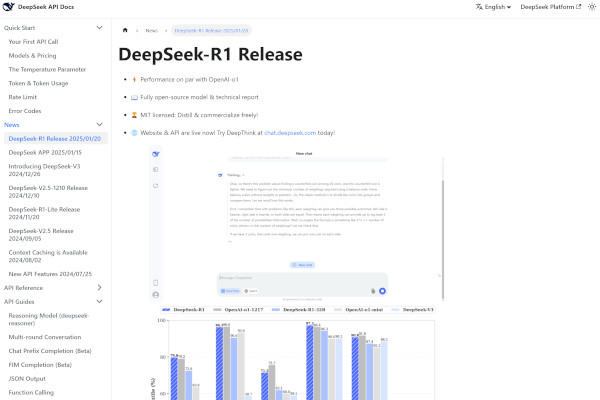The image size is (600, 400).
Task: Expand the API Reference sidebar section
Action: coord(100,288)
